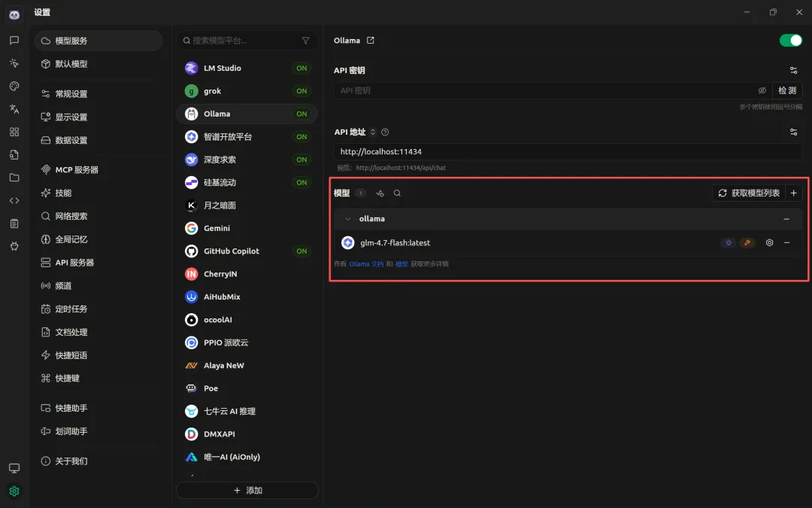The height and width of the screenshot is (508, 812).
Task: Open the notes notepad icon in sidebar
Action: click(14, 224)
